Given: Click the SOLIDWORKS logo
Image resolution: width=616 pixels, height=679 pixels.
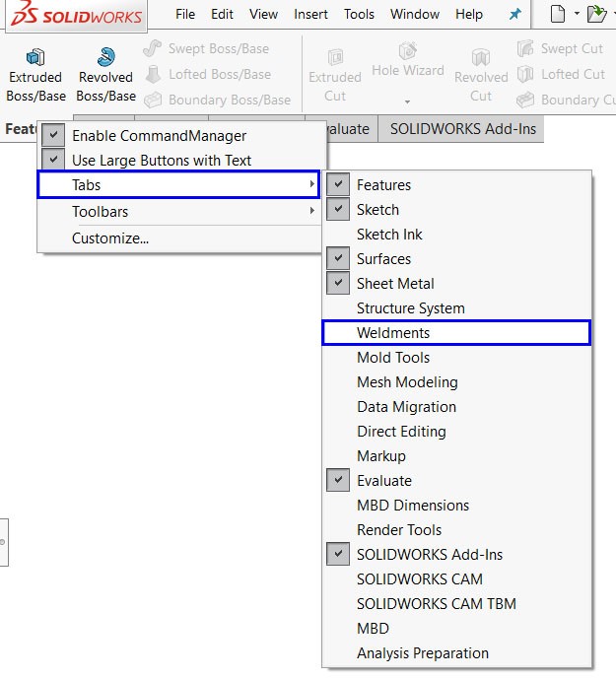Looking at the screenshot, I should pyautogui.click(x=76, y=15).
